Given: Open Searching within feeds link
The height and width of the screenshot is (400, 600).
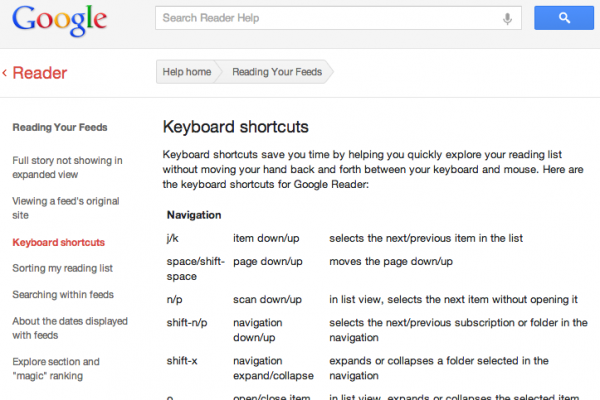Looking at the screenshot, I should coord(63,294).
